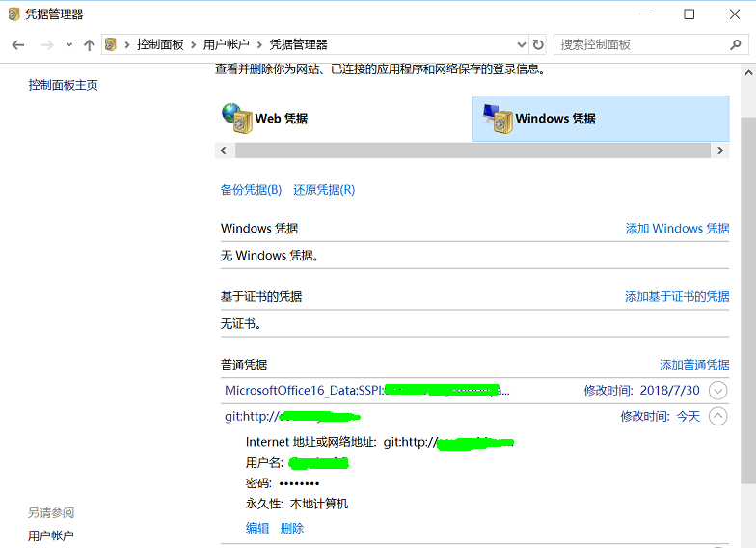The width and height of the screenshot is (756, 548).
Task: Click the 永久性: 本地计算机 text
Action: click(x=297, y=504)
